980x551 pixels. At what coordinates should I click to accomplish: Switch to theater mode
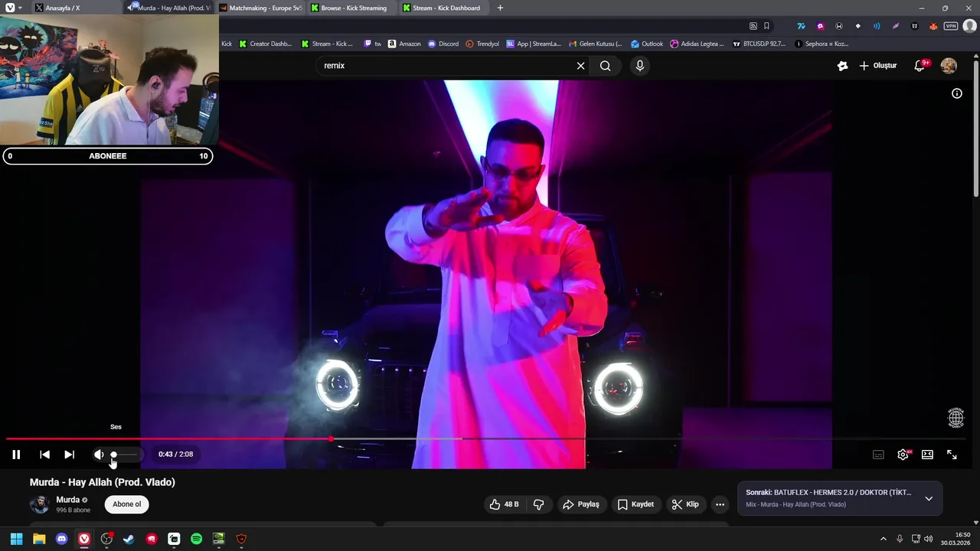[927, 455]
